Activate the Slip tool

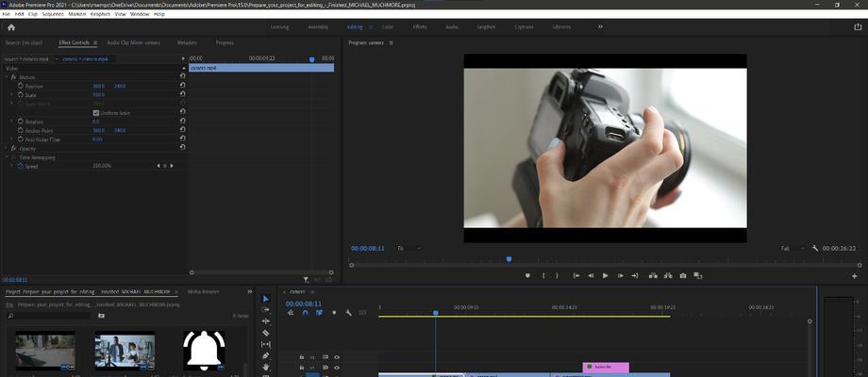click(x=266, y=344)
